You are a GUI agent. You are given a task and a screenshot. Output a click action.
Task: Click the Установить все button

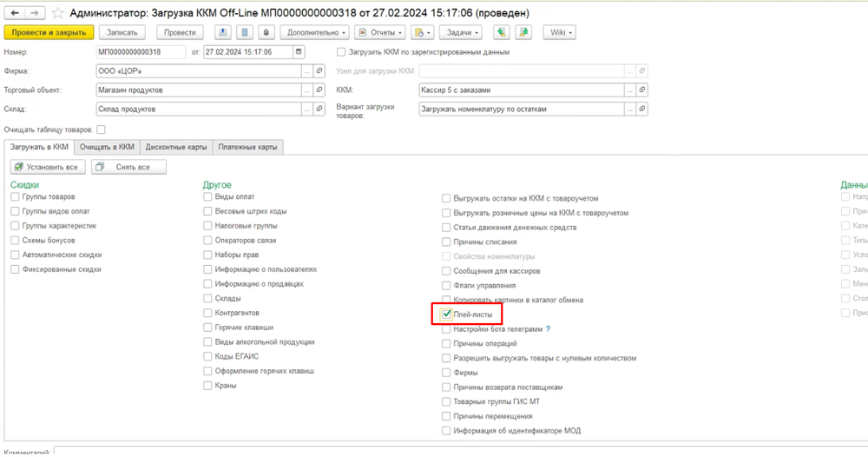tap(48, 167)
